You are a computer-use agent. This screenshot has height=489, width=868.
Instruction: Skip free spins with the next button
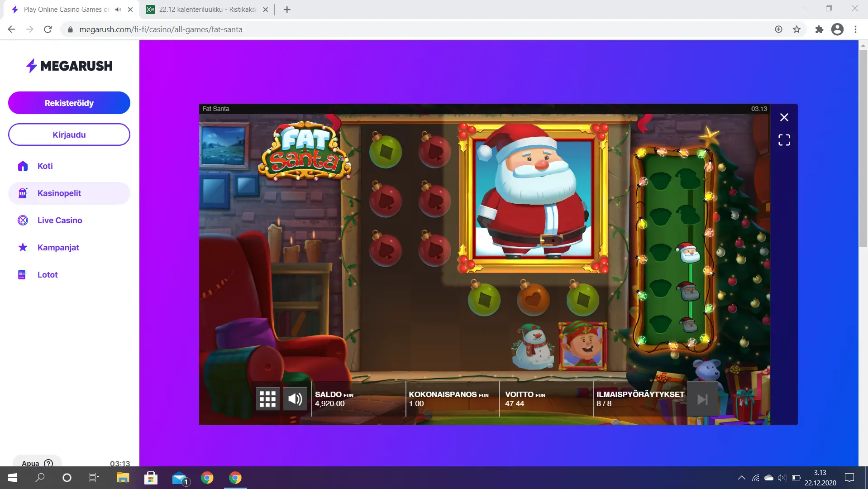coord(702,399)
